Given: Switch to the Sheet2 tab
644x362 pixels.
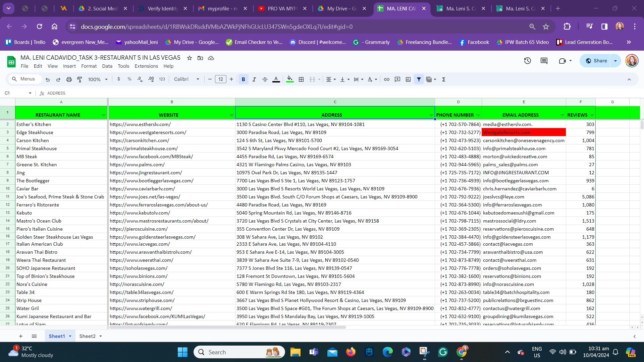Looking at the screenshot, I should [87, 336].
